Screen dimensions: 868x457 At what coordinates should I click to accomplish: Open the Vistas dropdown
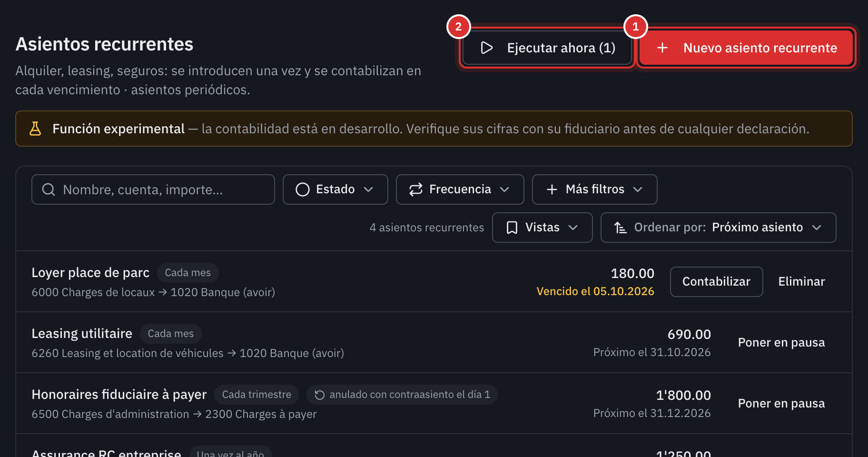coord(542,228)
